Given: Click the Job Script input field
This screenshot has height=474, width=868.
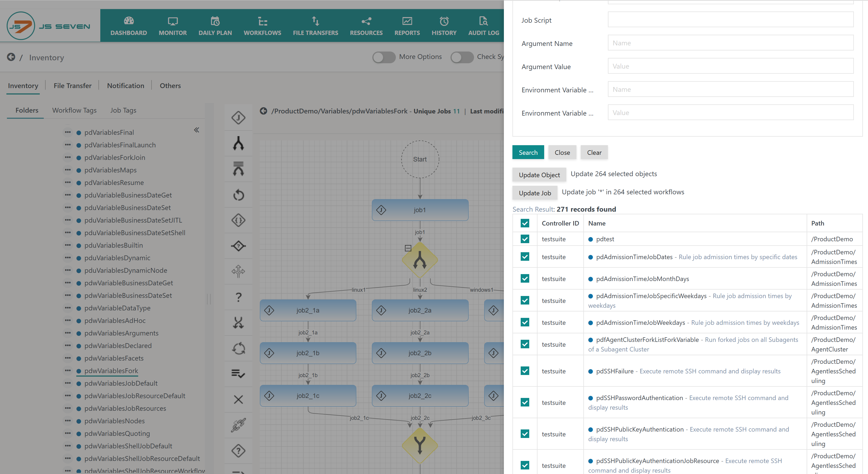Looking at the screenshot, I should (731, 19).
